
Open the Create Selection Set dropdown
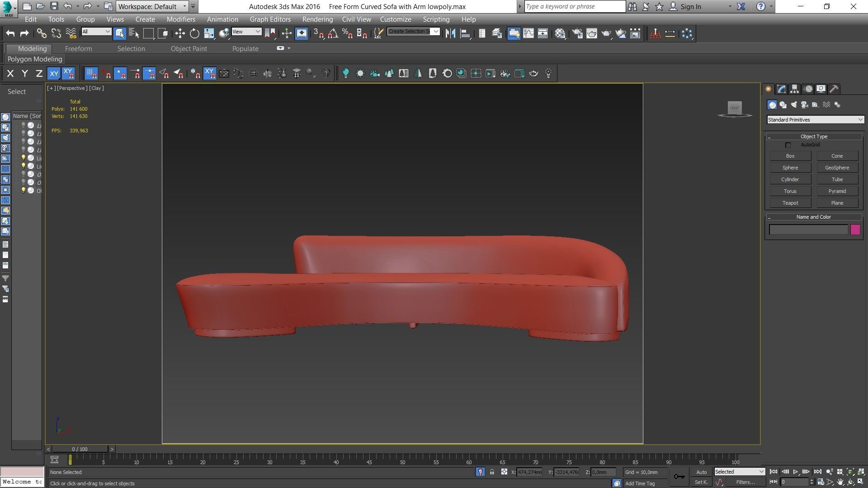(x=413, y=31)
